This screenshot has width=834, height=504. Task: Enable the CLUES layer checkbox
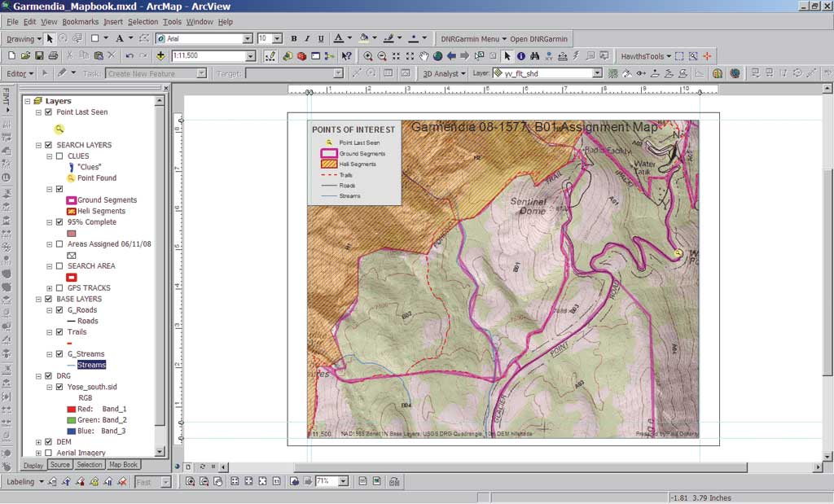59,156
